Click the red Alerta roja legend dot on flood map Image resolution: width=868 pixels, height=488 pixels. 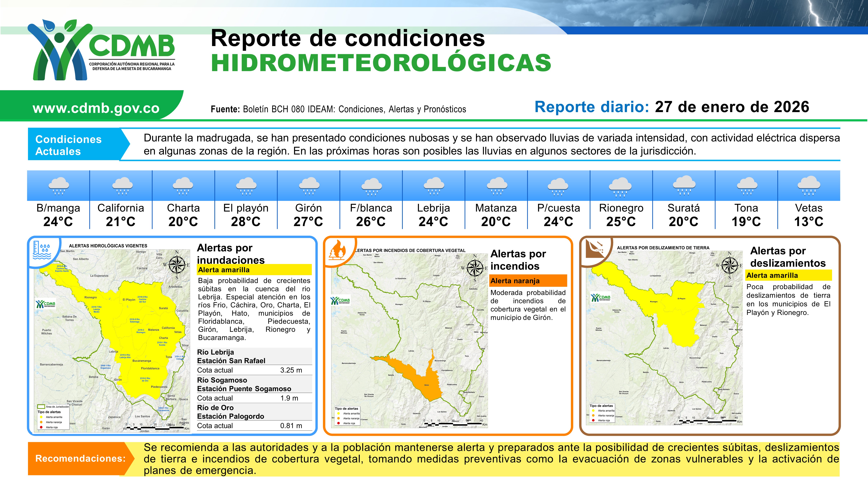(x=41, y=427)
